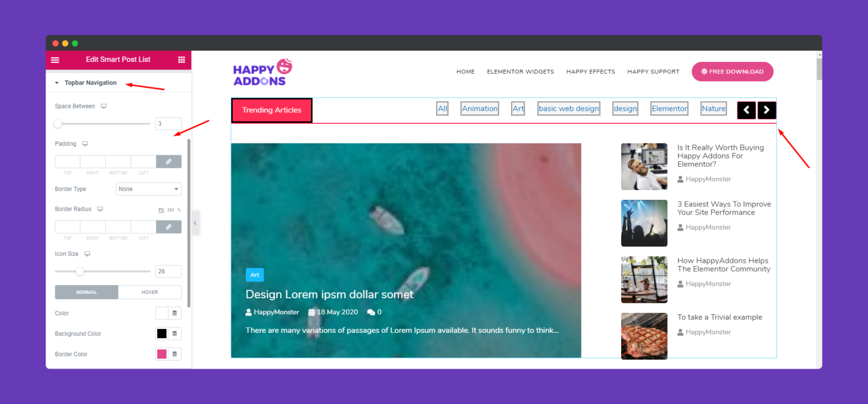This screenshot has width=868, height=404.
Task: Select the Elementor filter tab
Action: pos(669,109)
